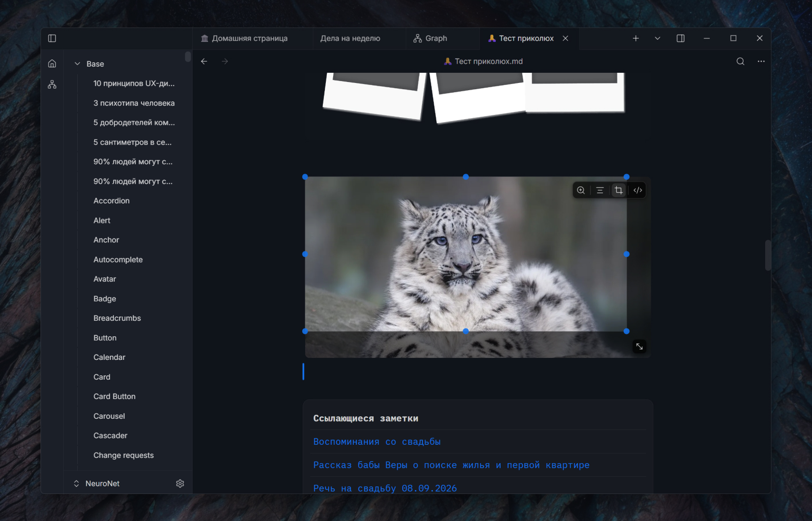Open the Рассказ бабы Веры note link
The width and height of the screenshot is (812, 521).
(x=451, y=465)
